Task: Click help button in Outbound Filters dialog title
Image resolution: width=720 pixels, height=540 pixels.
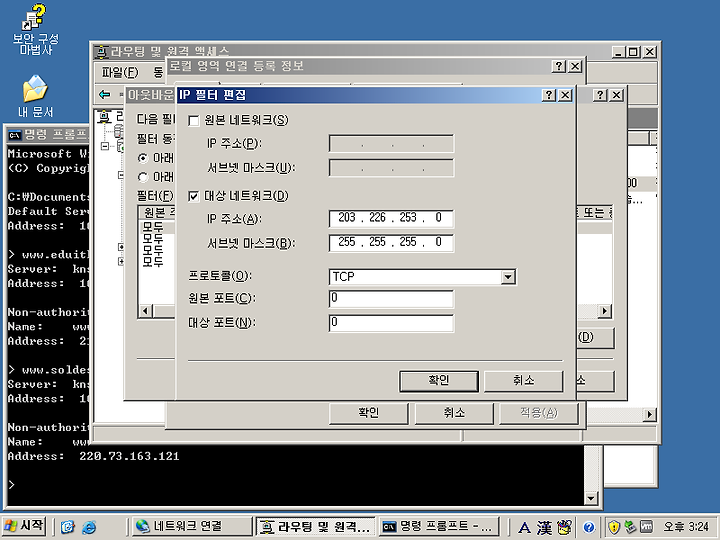Action: click(x=600, y=95)
